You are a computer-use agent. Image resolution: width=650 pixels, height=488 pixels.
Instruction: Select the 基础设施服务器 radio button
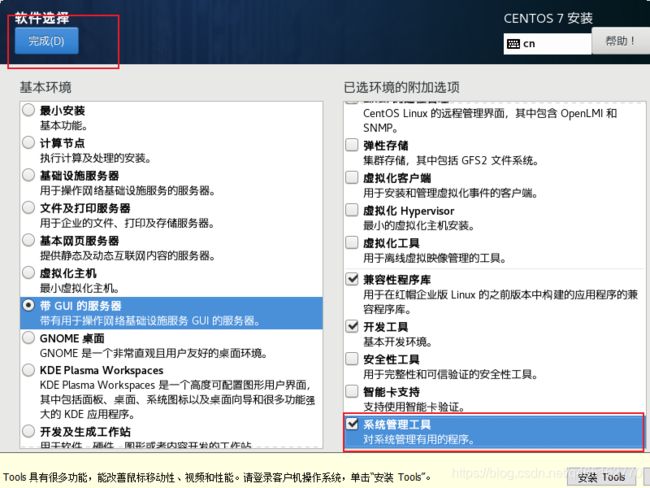pos(29,175)
